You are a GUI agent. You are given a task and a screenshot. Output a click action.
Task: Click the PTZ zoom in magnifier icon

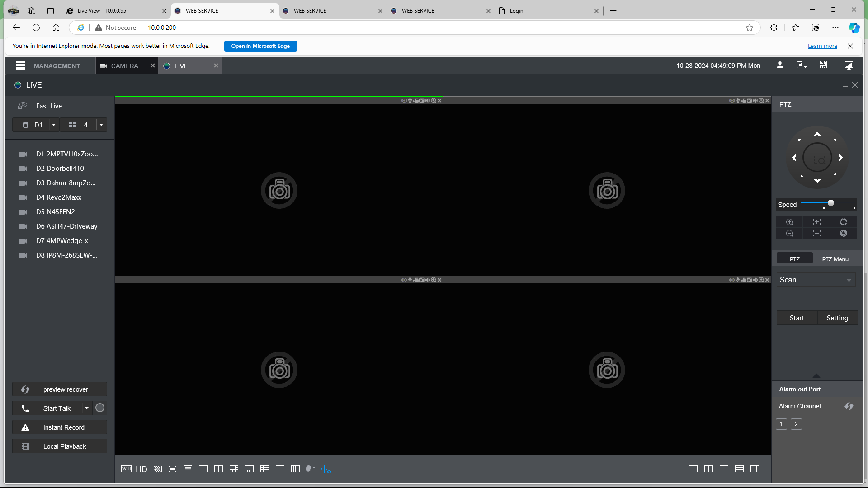point(789,222)
